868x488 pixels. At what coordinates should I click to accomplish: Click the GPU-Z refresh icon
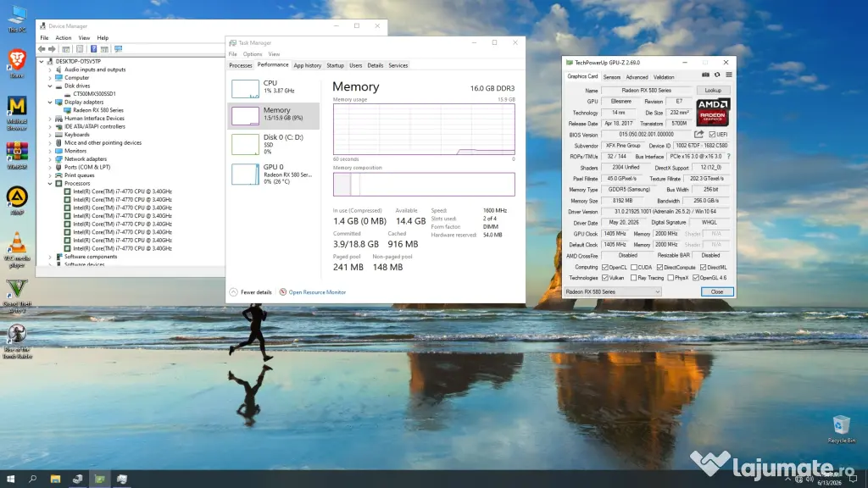click(717, 75)
